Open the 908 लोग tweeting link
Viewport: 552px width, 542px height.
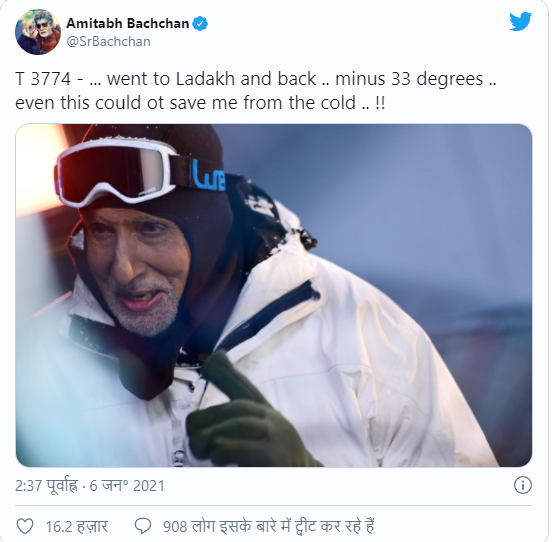point(268,526)
